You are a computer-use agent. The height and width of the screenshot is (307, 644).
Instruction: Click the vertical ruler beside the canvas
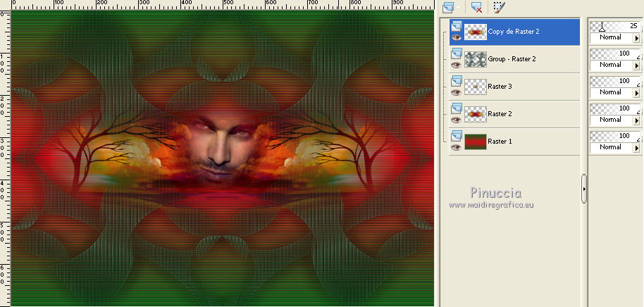click(x=4, y=158)
